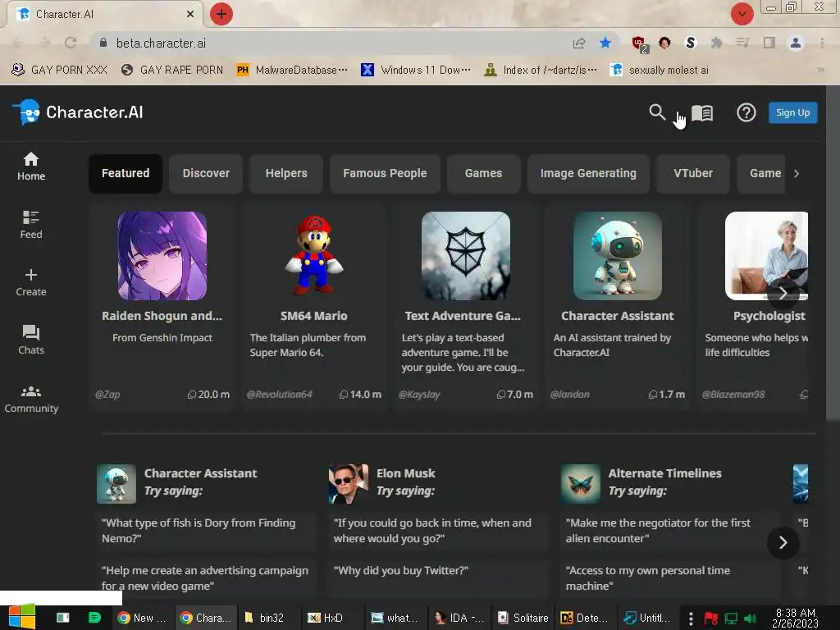The width and height of the screenshot is (840, 630).
Task: Select the Games category tab
Action: click(x=483, y=174)
